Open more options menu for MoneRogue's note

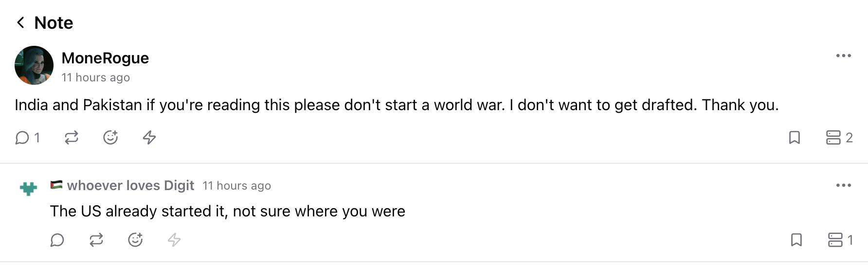click(844, 56)
